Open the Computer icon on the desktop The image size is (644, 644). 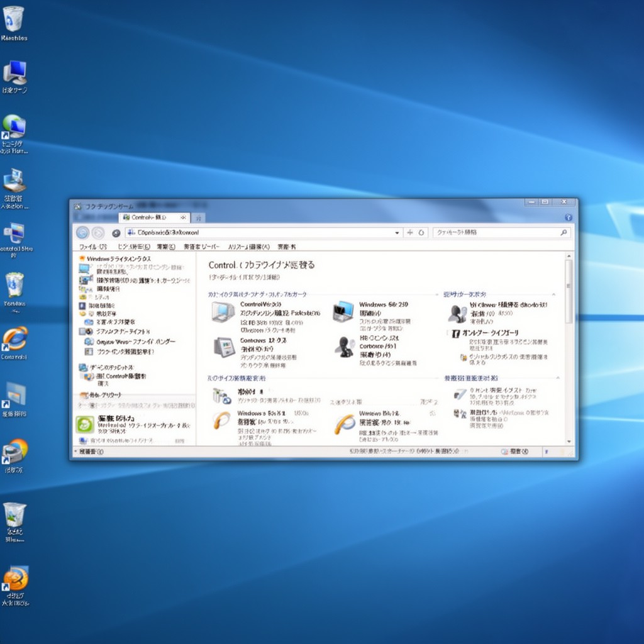tap(15, 72)
